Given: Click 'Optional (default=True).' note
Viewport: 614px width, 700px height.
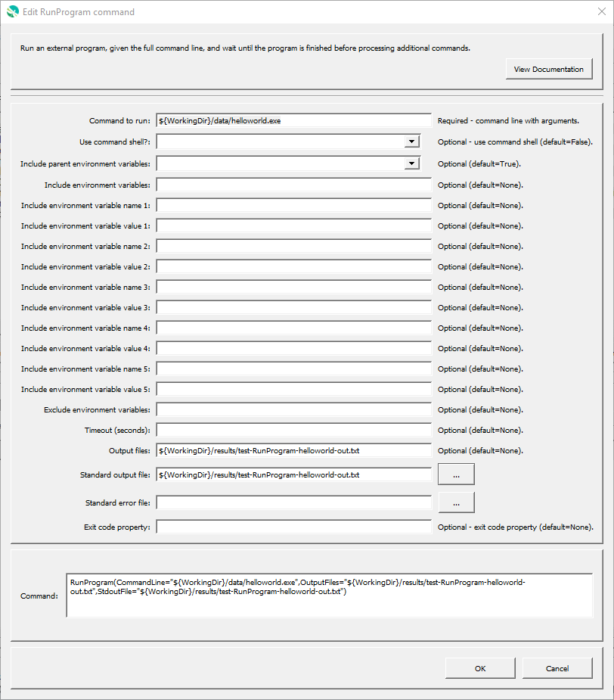Looking at the screenshot, I should [x=479, y=164].
